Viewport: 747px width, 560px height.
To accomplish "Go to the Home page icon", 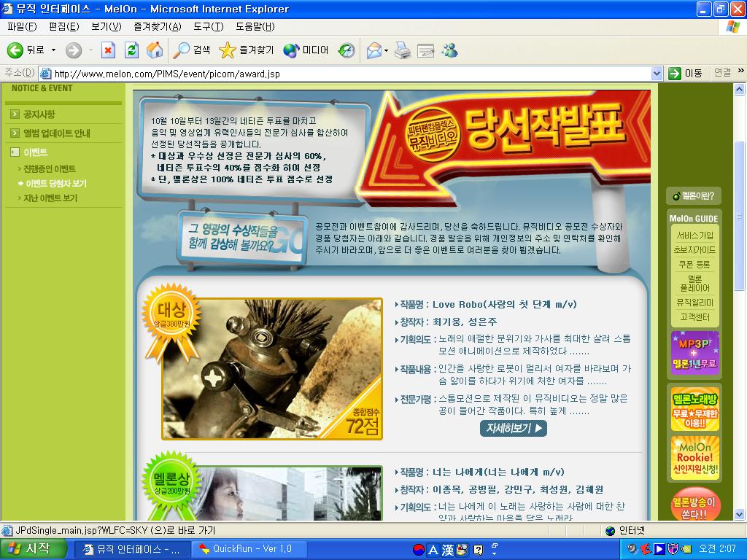I will coord(155,50).
